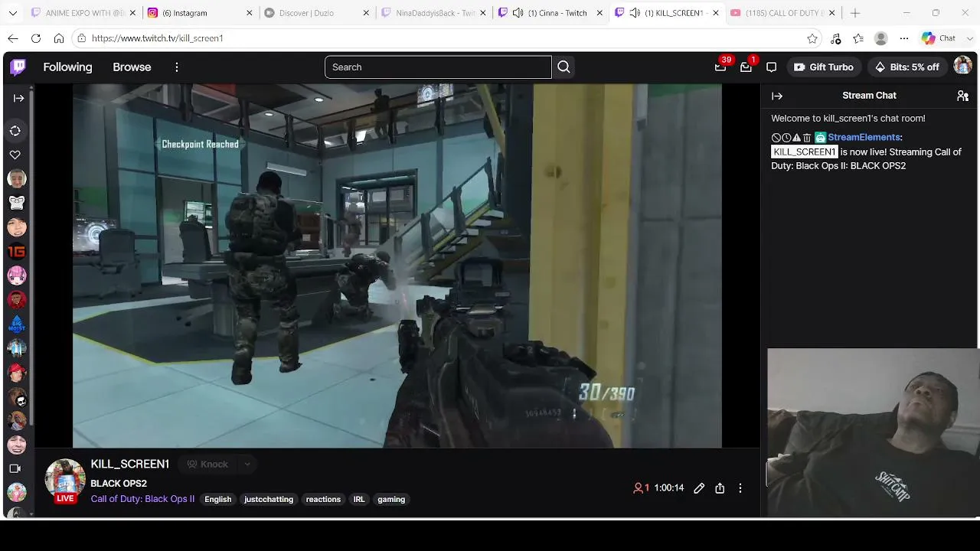Close the Discover | Duzlo tab

[366, 13]
